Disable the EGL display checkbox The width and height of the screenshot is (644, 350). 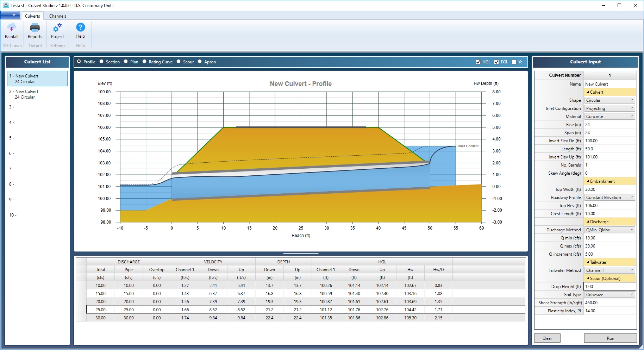click(497, 62)
